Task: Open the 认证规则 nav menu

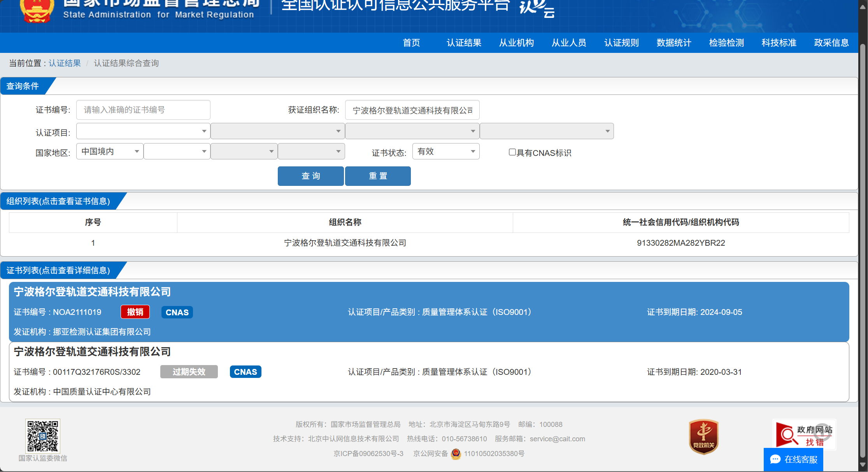Action: 621,43
